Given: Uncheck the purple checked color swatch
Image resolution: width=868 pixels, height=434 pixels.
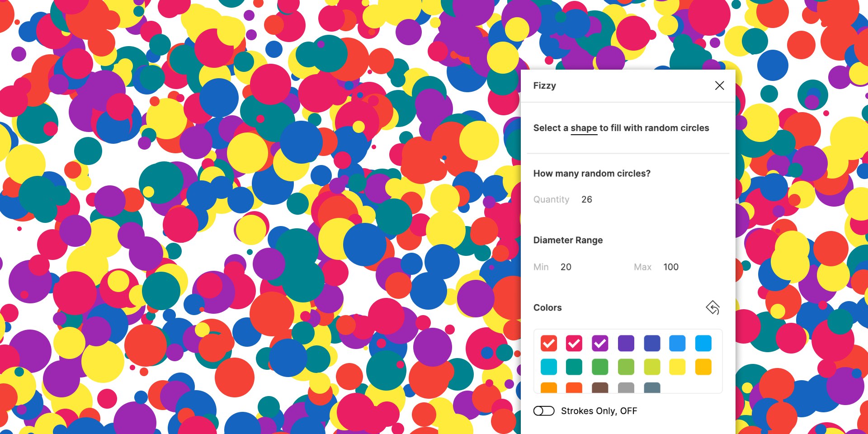Looking at the screenshot, I should 600,344.
